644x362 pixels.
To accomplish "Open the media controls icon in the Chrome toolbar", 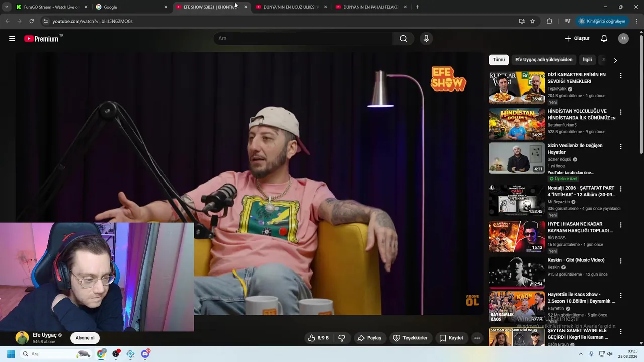I will pos(568,21).
